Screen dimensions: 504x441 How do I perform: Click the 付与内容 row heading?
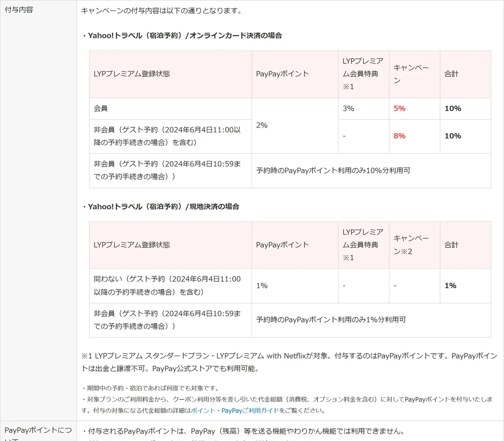19,10
